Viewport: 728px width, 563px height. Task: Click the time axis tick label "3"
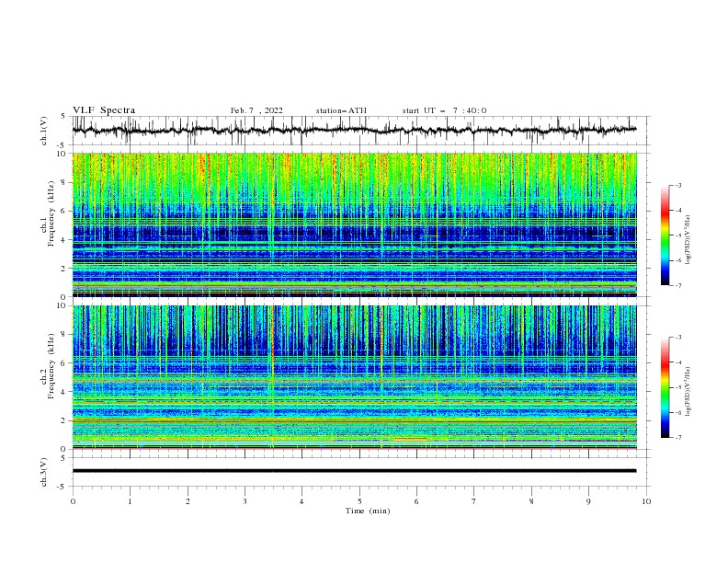click(245, 501)
